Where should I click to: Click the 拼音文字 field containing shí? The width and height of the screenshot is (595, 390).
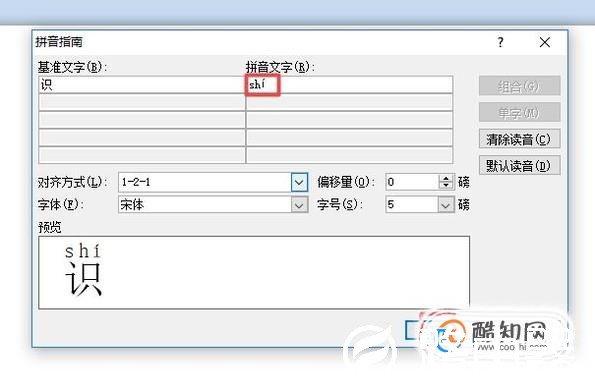point(349,85)
